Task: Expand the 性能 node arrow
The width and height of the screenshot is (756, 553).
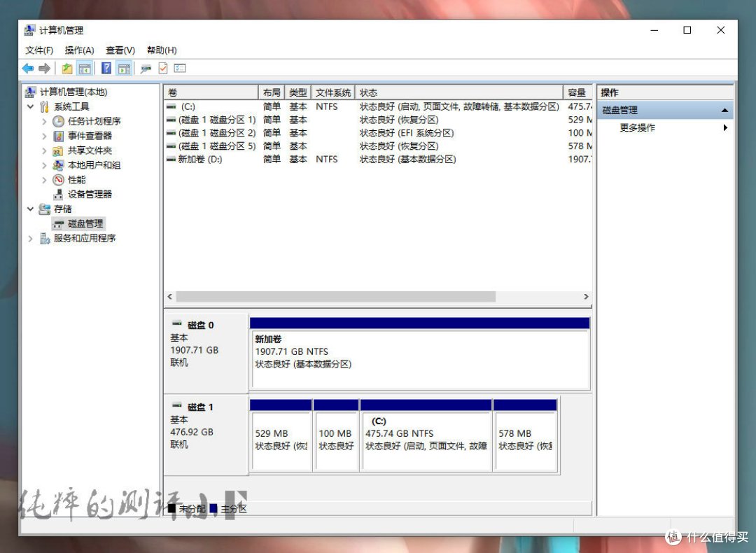Action: tap(44, 180)
